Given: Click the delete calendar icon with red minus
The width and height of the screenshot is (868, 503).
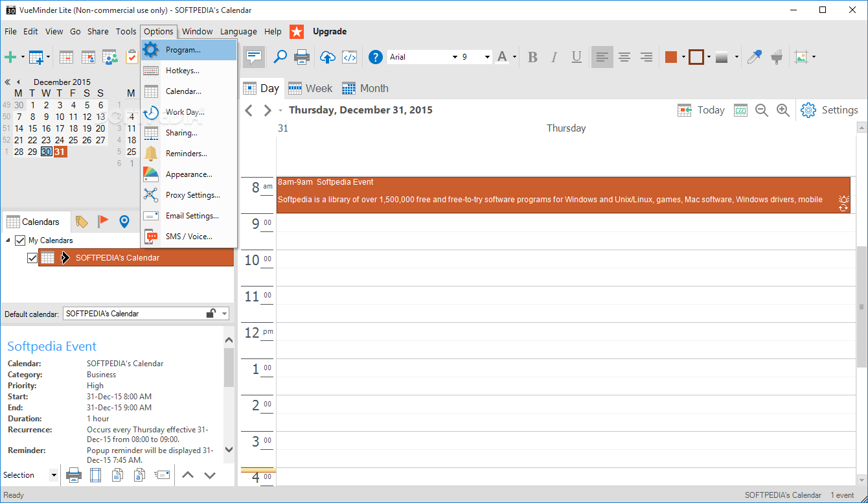Looking at the screenshot, I should click(66, 57).
